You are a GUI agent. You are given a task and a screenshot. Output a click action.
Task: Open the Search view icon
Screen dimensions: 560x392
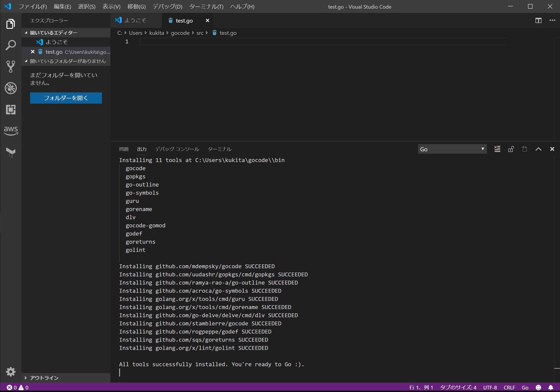[x=11, y=45]
